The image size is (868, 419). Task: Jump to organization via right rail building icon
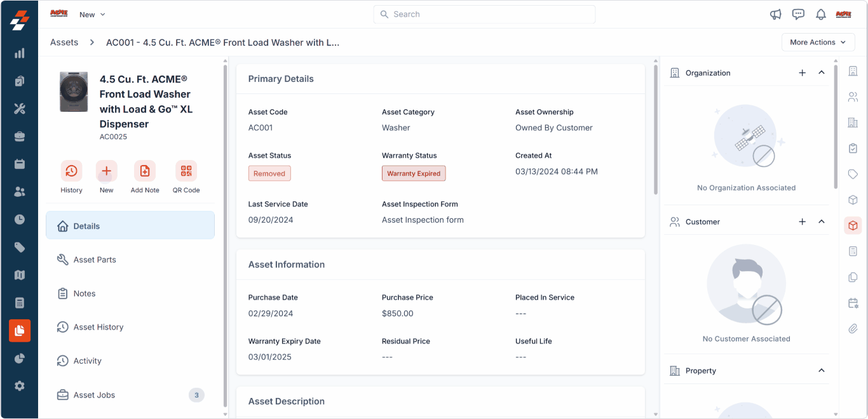point(853,71)
